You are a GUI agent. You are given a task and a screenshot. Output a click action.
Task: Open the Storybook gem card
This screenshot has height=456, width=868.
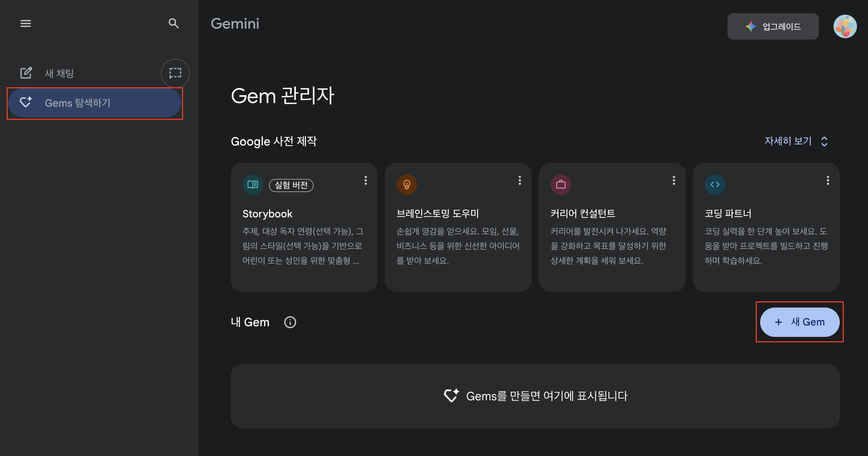pos(304,235)
